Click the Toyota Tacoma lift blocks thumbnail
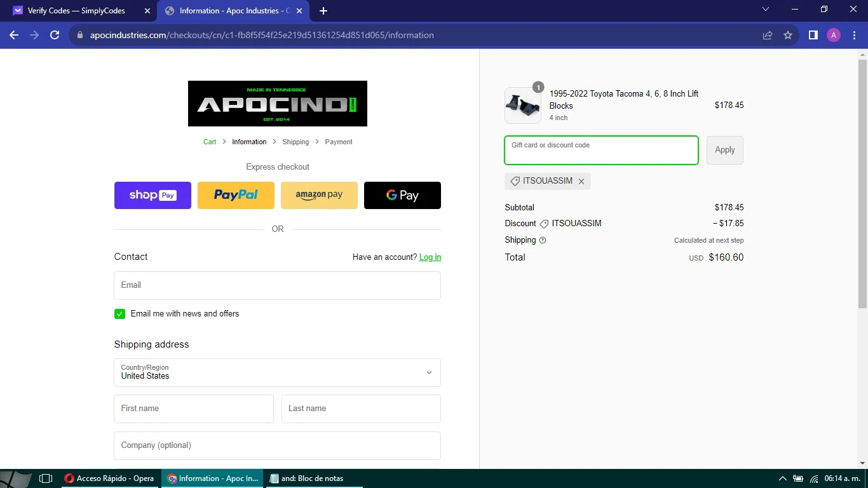The width and height of the screenshot is (868, 488). (523, 105)
